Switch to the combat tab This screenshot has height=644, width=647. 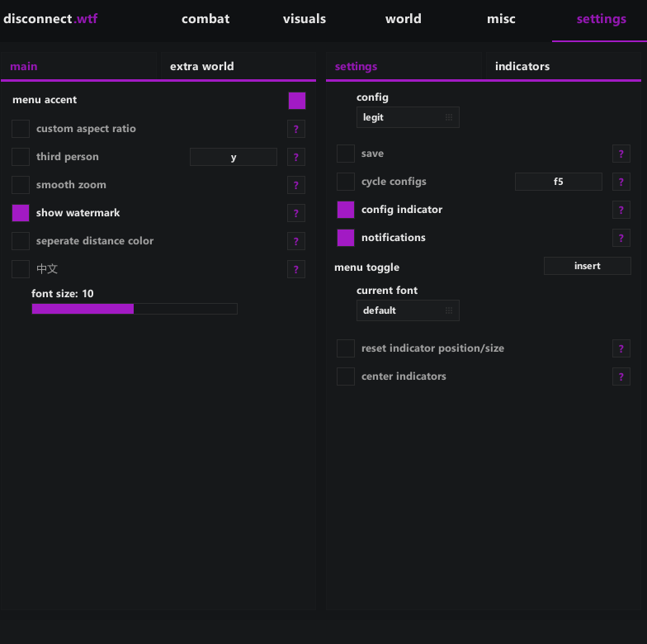[x=205, y=19]
